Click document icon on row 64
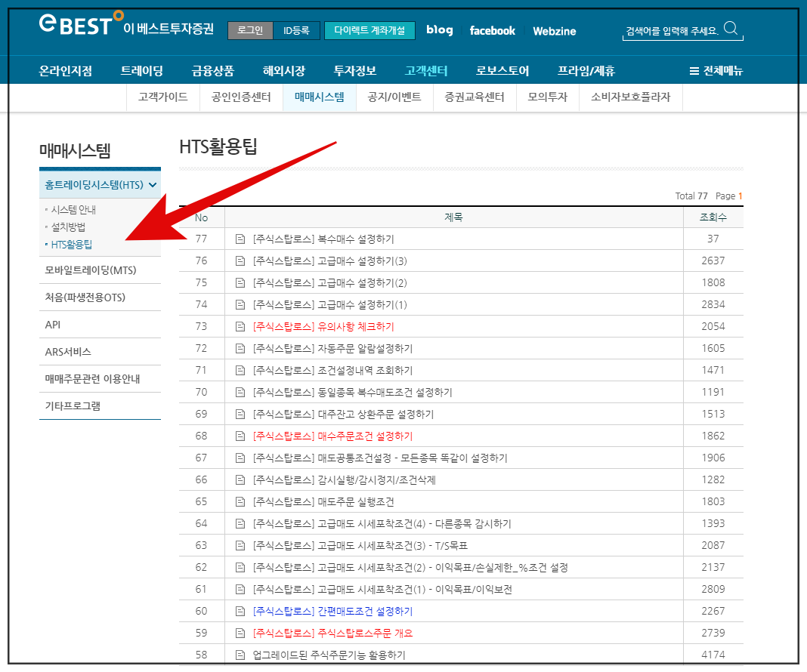 [x=240, y=524]
